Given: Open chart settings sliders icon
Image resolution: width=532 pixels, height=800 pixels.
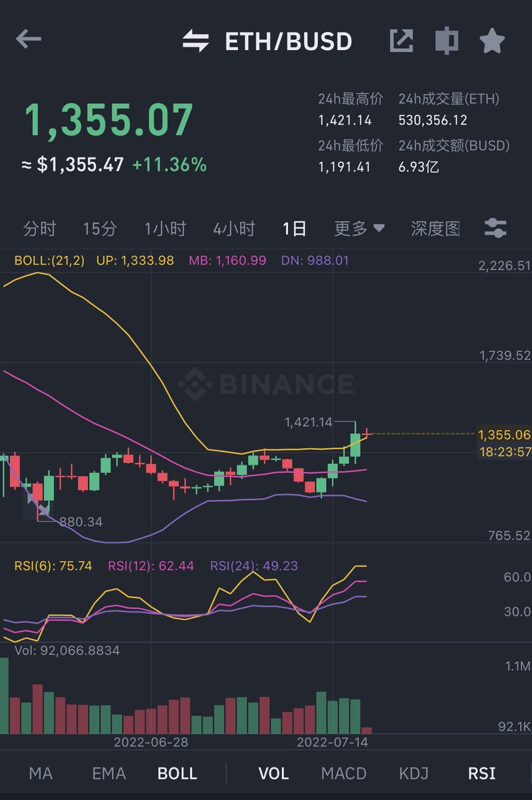Looking at the screenshot, I should point(495,229).
